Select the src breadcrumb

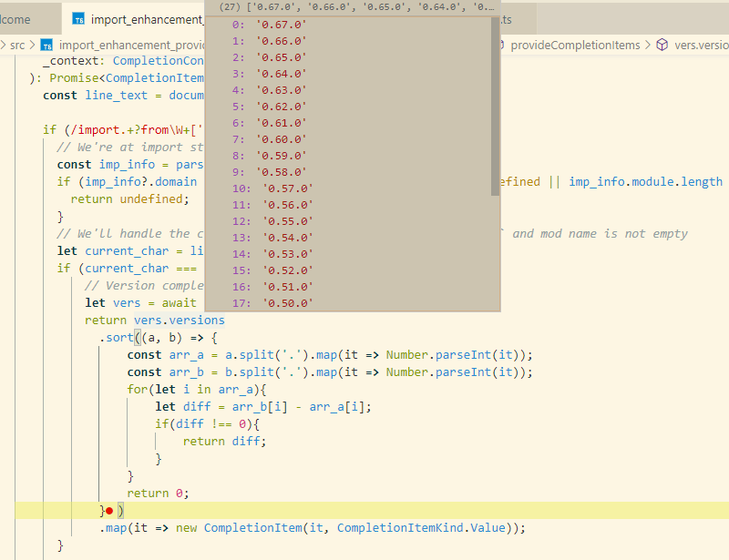(x=16, y=45)
